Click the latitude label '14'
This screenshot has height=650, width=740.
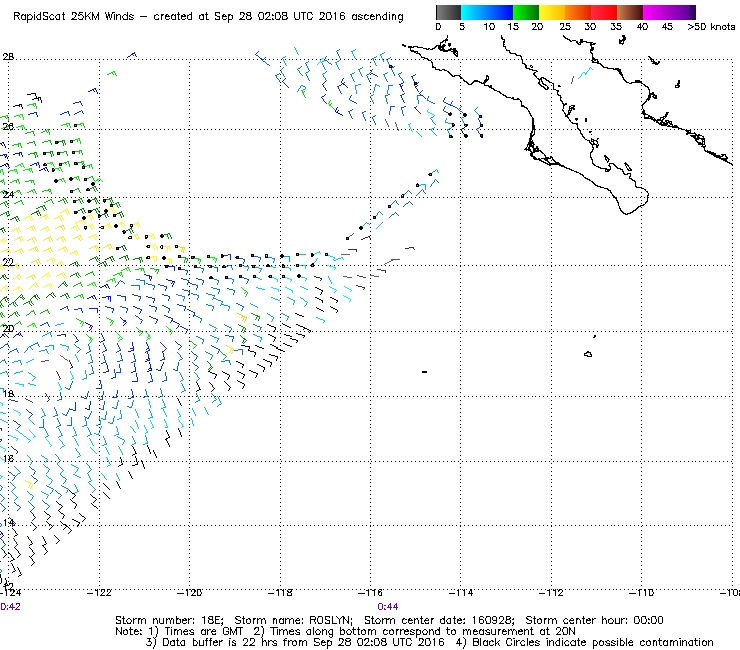[x=8, y=523]
